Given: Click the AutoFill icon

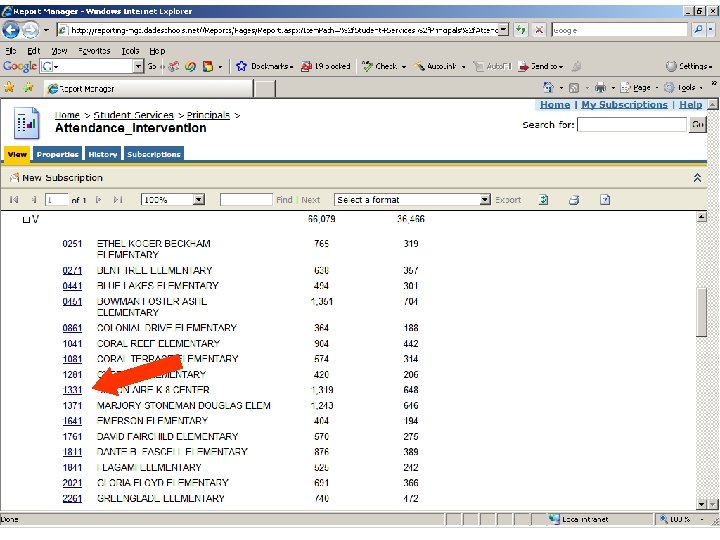Looking at the screenshot, I should [478, 67].
